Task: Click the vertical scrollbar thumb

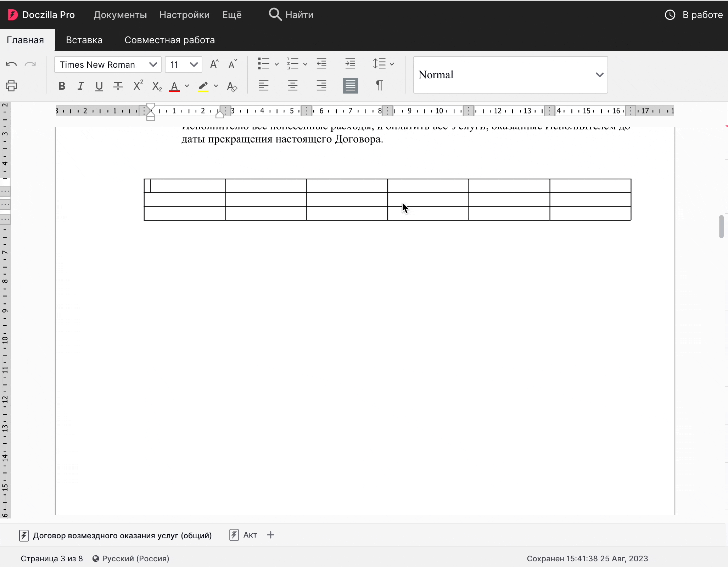Action: [x=721, y=226]
